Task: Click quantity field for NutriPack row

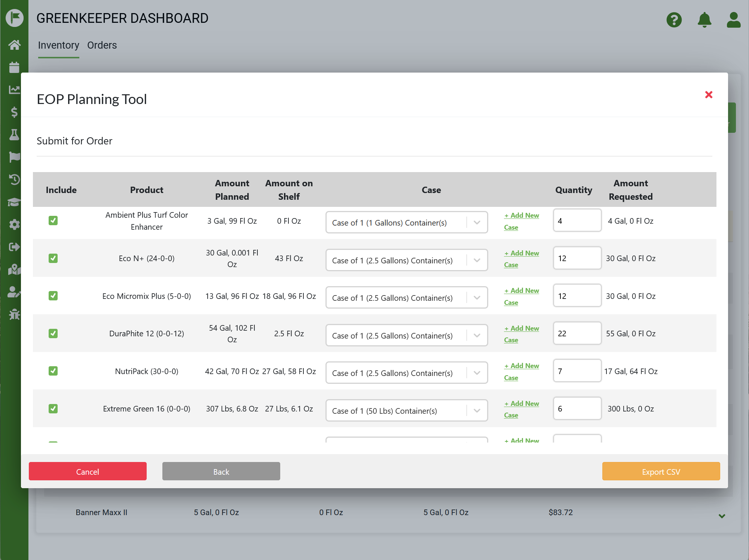Action: [x=577, y=371]
